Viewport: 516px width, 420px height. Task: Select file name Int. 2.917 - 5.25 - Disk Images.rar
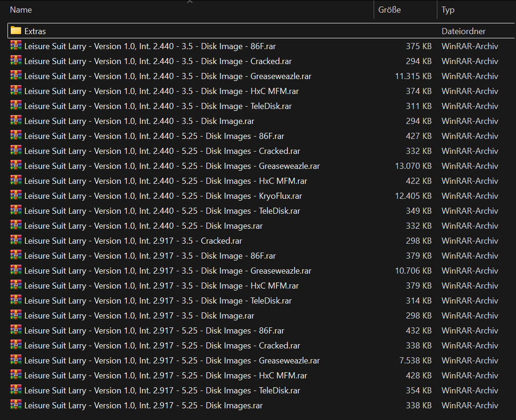[x=143, y=406]
